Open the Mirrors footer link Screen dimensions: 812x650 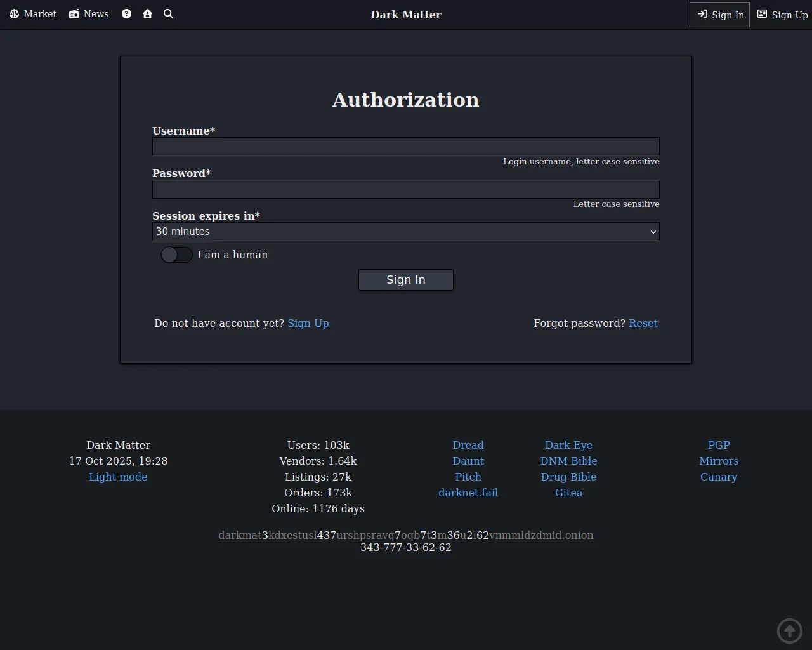point(719,461)
